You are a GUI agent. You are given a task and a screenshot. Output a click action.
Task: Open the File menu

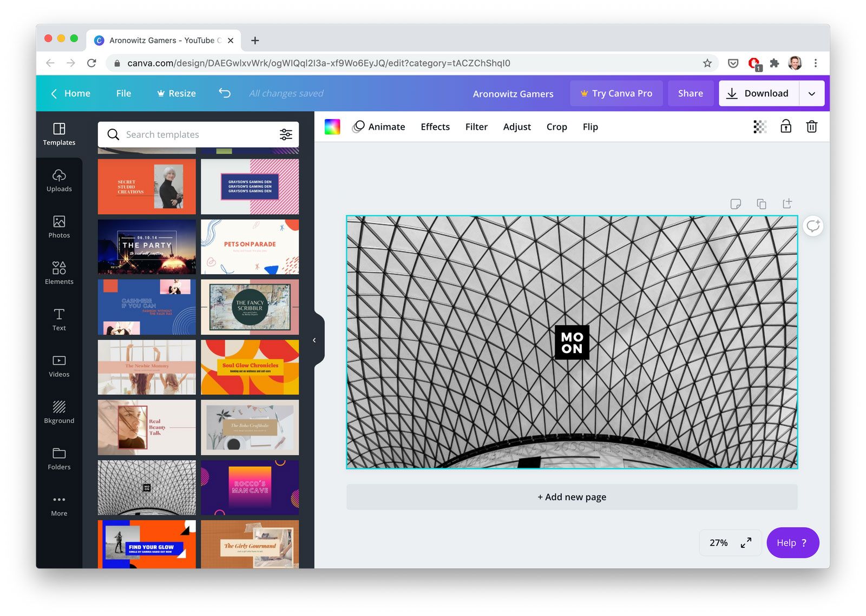[123, 93]
